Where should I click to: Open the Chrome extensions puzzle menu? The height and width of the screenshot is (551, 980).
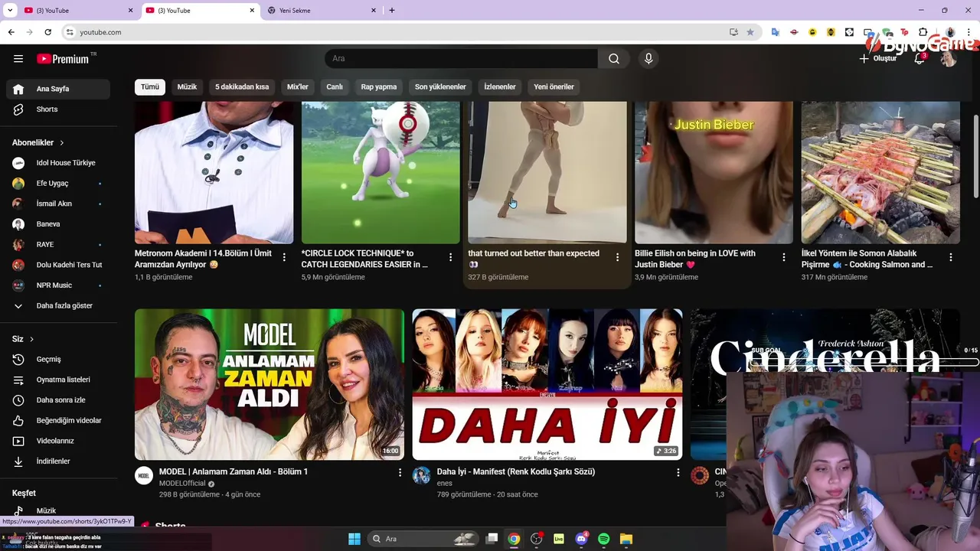click(x=923, y=32)
